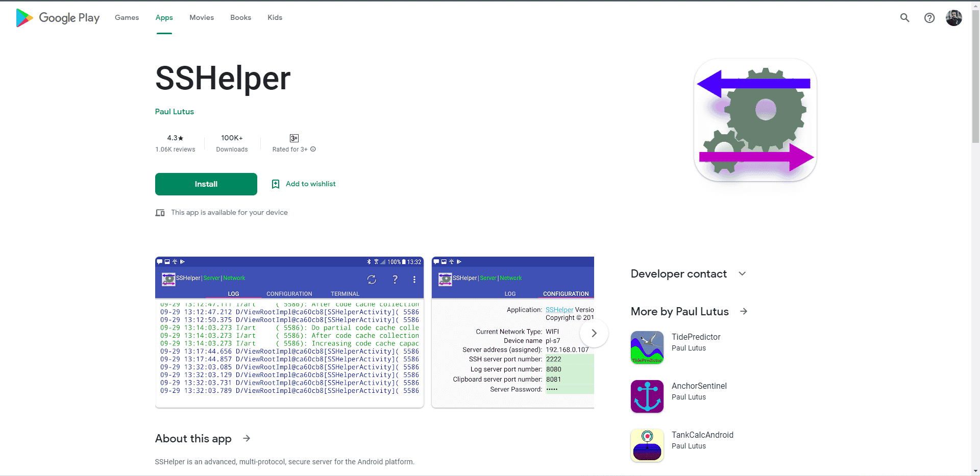
Task: Open the TidePredictor app link
Action: (696, 337)
